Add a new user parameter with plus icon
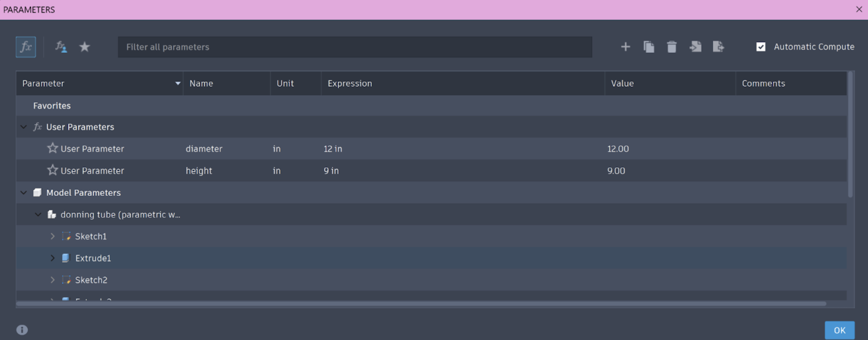The height and width of the screenshot is (340, 868). tap(625, 47)
